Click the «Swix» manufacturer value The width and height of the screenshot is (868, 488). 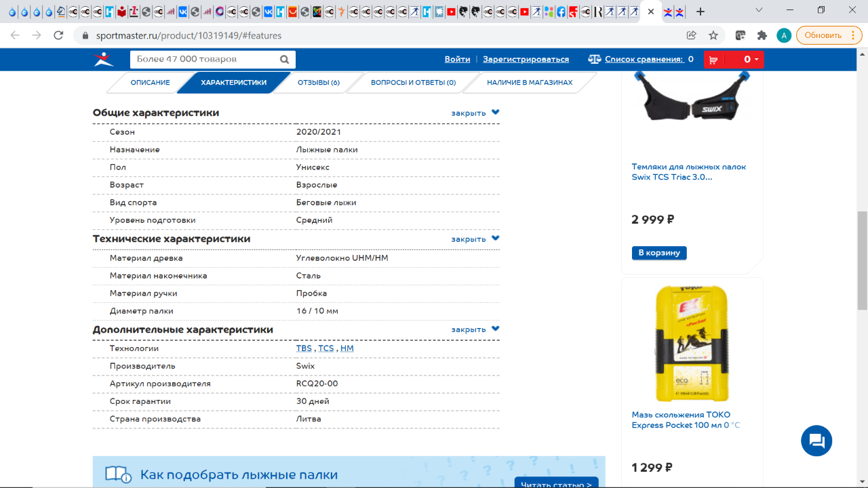click(305, 366)
